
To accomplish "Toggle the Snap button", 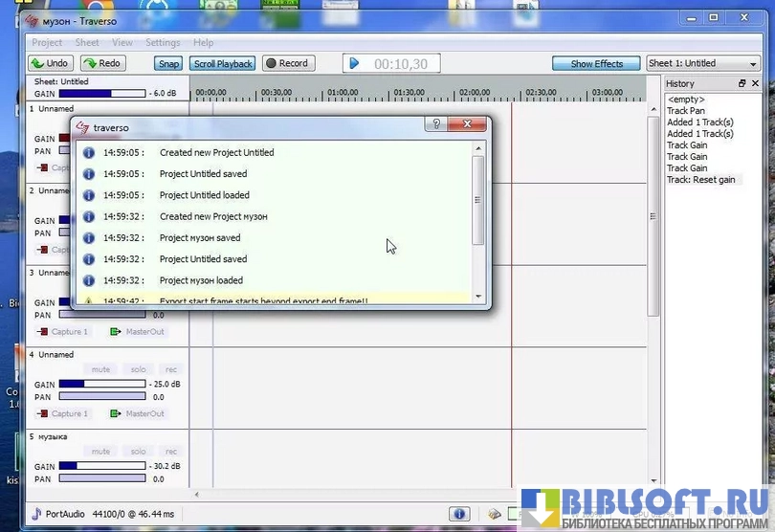I will tap(168, 64).
